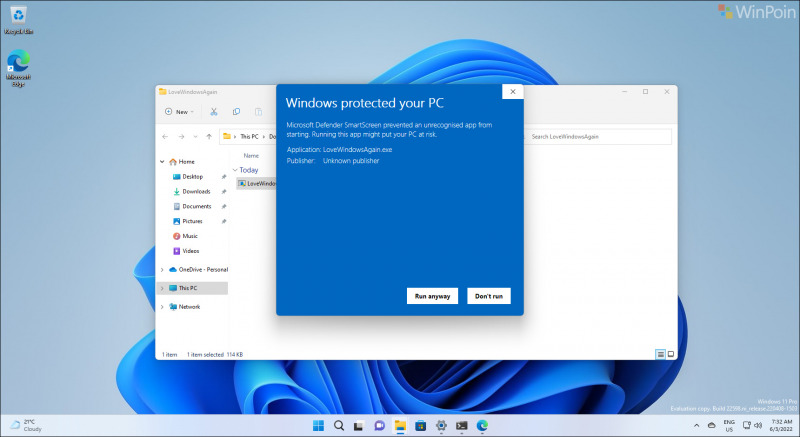This screenshot has height=437, width=800.
Task: Select Home in navigation pane
Action: [x=186, y=162]
